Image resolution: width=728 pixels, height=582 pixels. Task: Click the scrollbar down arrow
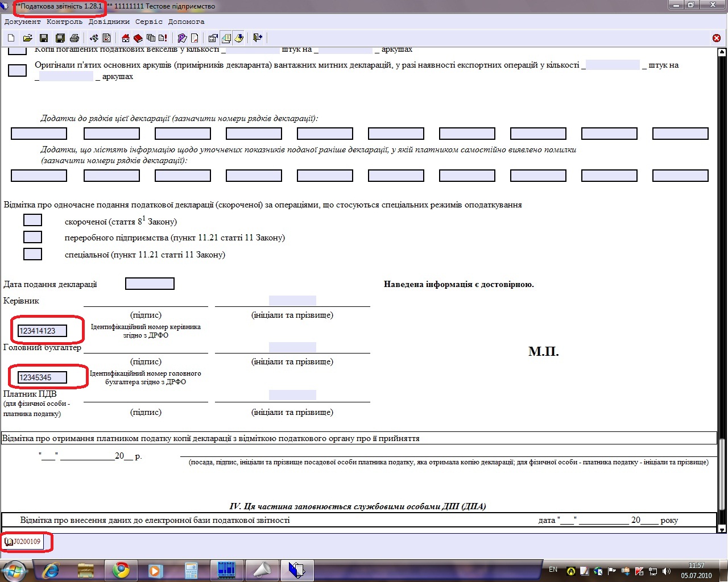click(x=722, y=529)
